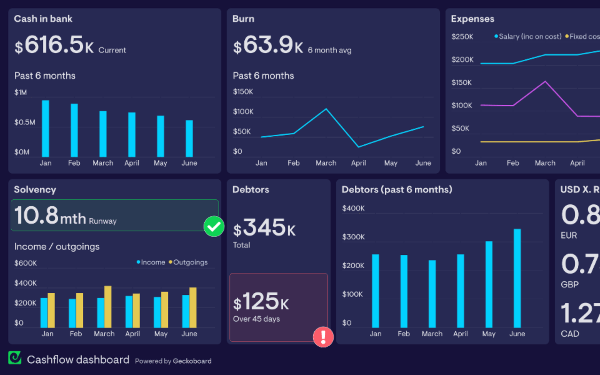Click the $1M axis label in Cash in bank

coord(21,92)
